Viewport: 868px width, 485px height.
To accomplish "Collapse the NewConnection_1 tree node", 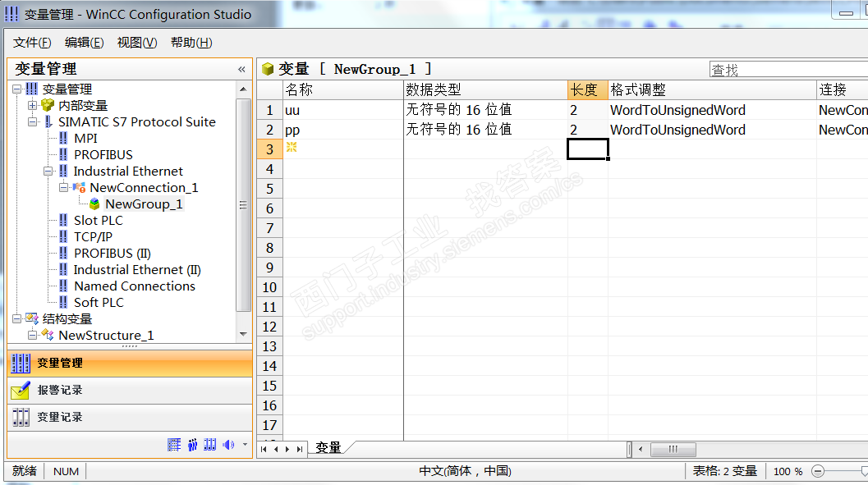I will [64, 187].
